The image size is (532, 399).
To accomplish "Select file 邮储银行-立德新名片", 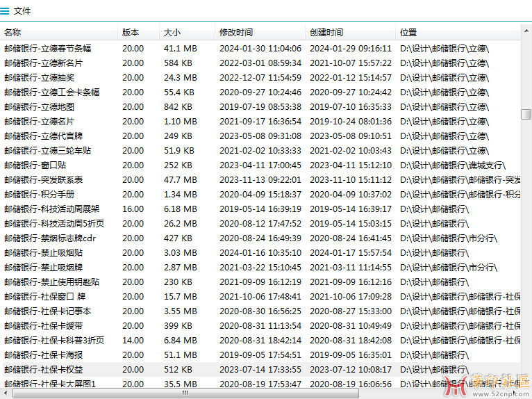I will point(44,63).
